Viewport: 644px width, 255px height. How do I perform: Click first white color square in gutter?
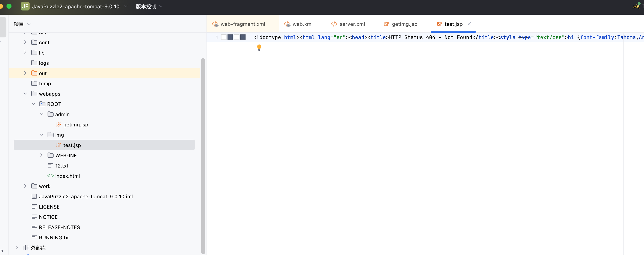[224, 37]
